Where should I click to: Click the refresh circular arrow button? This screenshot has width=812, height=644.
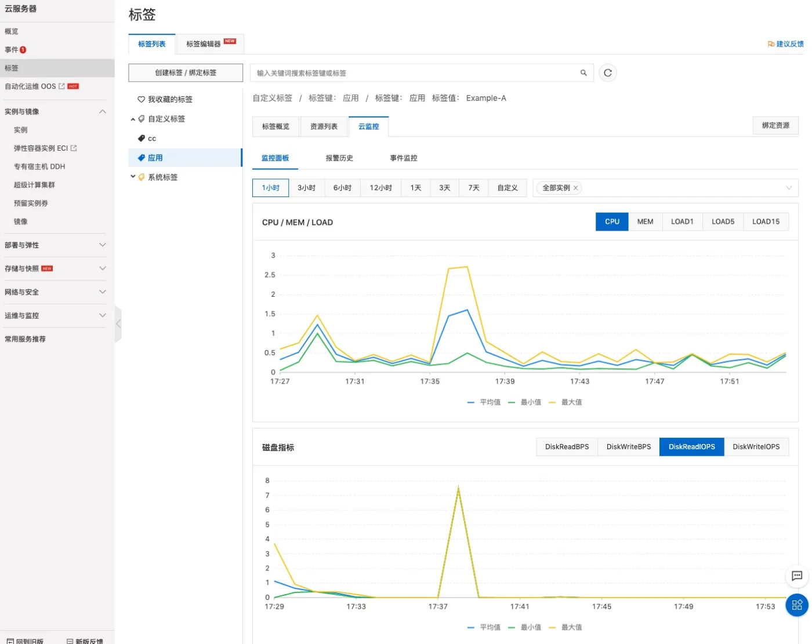click(x=607, y=73)
